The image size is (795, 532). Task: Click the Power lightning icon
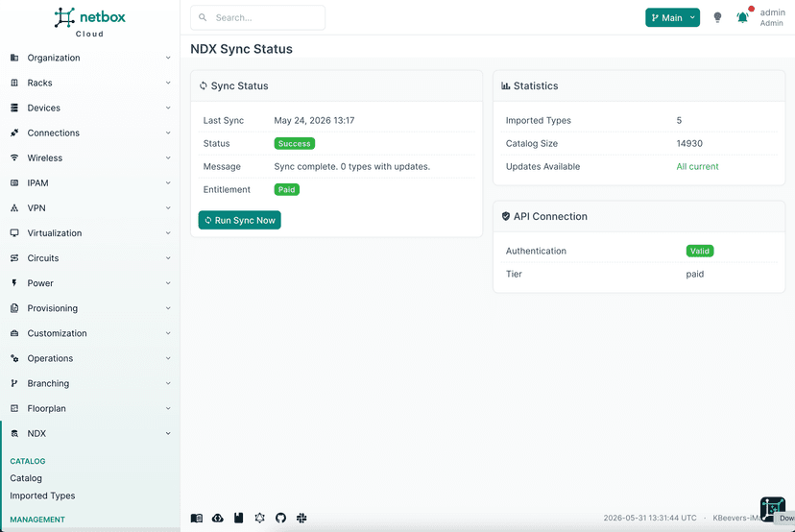pyautogui.click(x=14, y=283)
